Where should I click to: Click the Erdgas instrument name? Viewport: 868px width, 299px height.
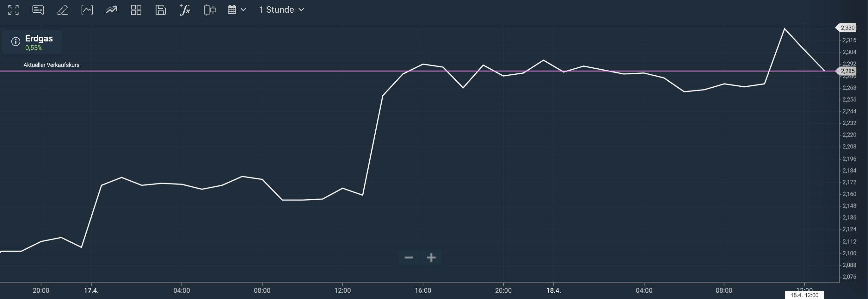click(39, 38)
